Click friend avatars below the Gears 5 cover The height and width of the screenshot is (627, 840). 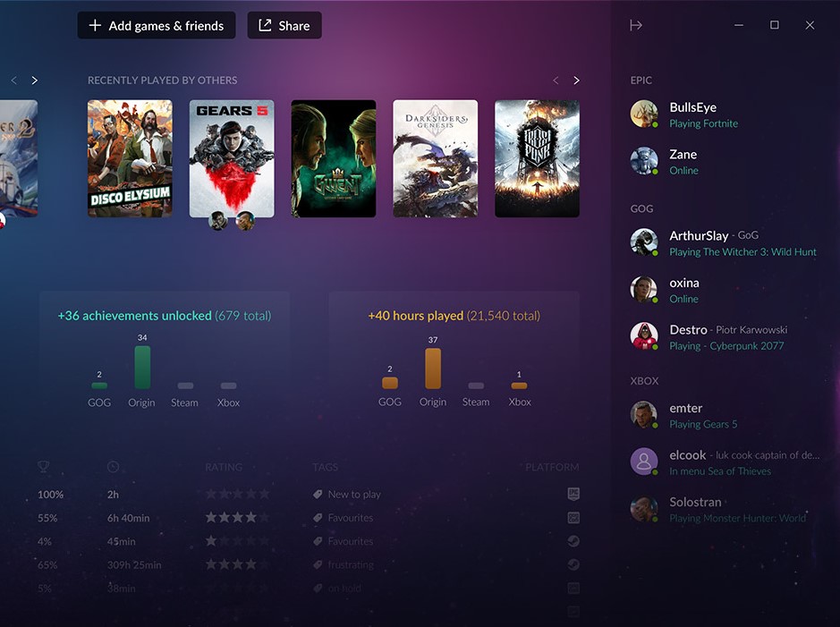232,221
